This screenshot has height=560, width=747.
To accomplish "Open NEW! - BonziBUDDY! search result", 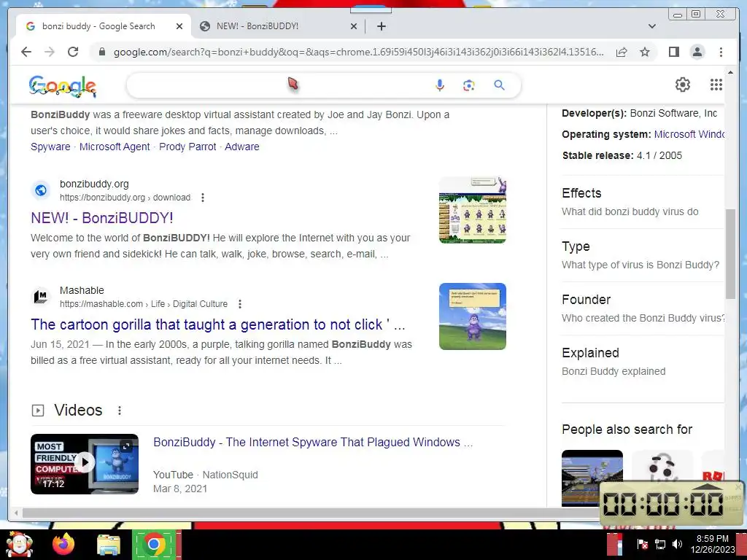I will [x=102, y=218].
